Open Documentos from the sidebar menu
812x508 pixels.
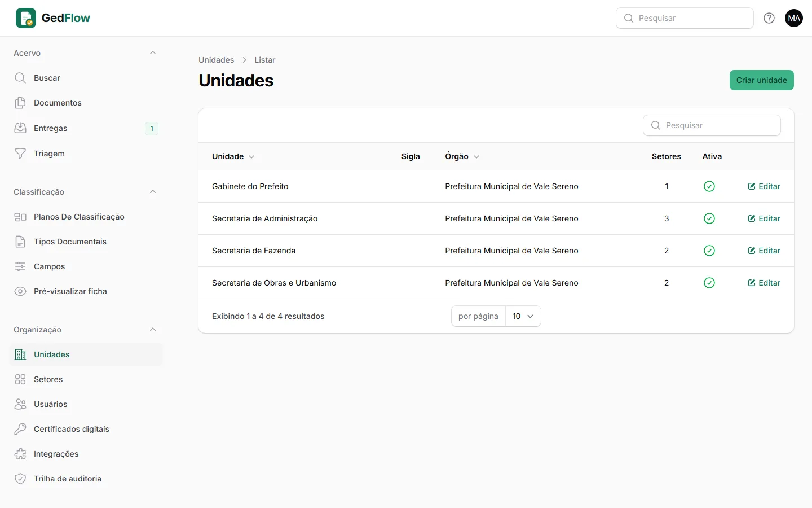(x=86, y=103)
